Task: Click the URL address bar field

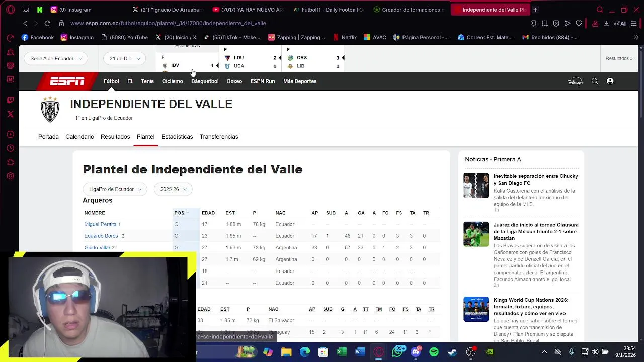Action: pos(297,23)
